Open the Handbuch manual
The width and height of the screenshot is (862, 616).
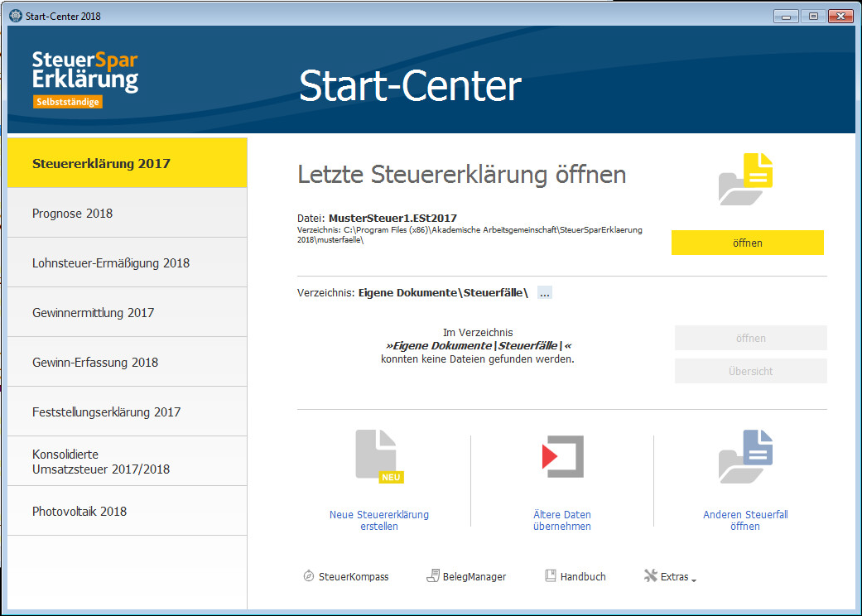tap(583, 576)
